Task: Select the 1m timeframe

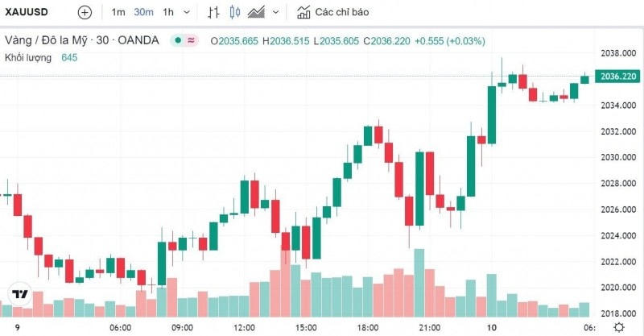Action: click(118, 12)
